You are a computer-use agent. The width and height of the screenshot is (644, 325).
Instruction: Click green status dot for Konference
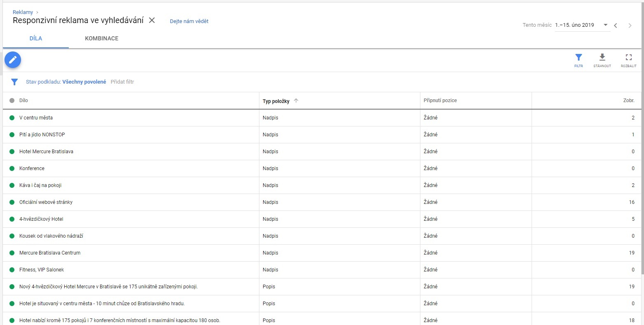[x=12, y=168]
